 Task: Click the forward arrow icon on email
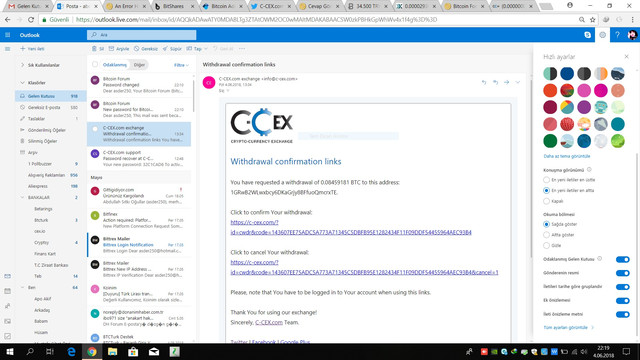pos(507,82)
